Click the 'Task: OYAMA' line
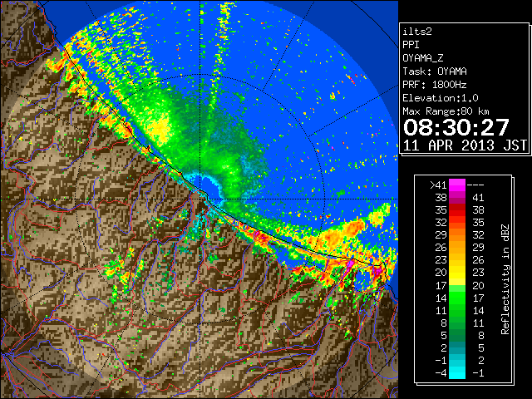Viewport: 532px width, 399px height. (x=435, y=71)
